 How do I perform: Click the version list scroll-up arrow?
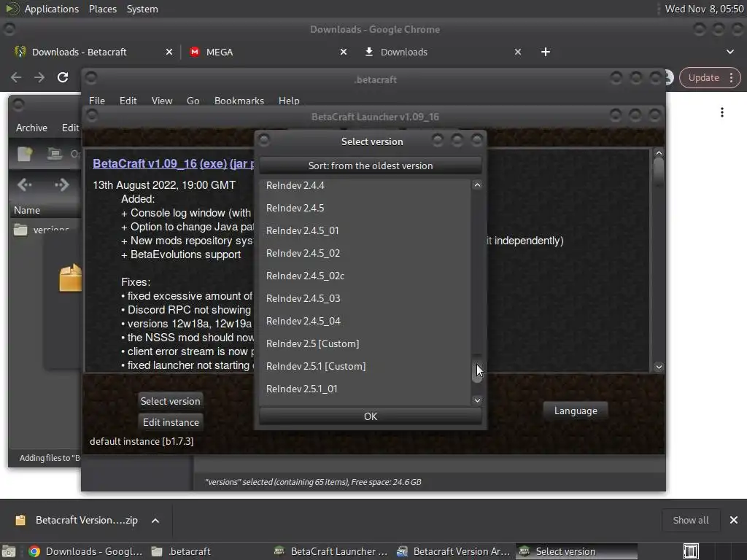pos(477,185)
